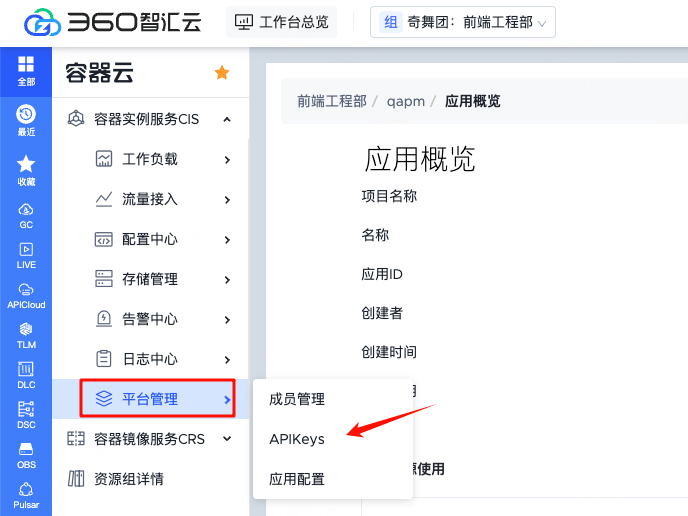Click the 告警中心 alert icon
The width and height of the screenshot is (688, 516).
point(104,319)
